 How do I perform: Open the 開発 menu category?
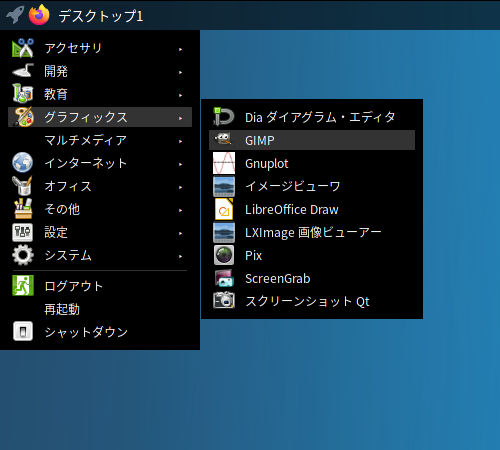tap(100, 71)
